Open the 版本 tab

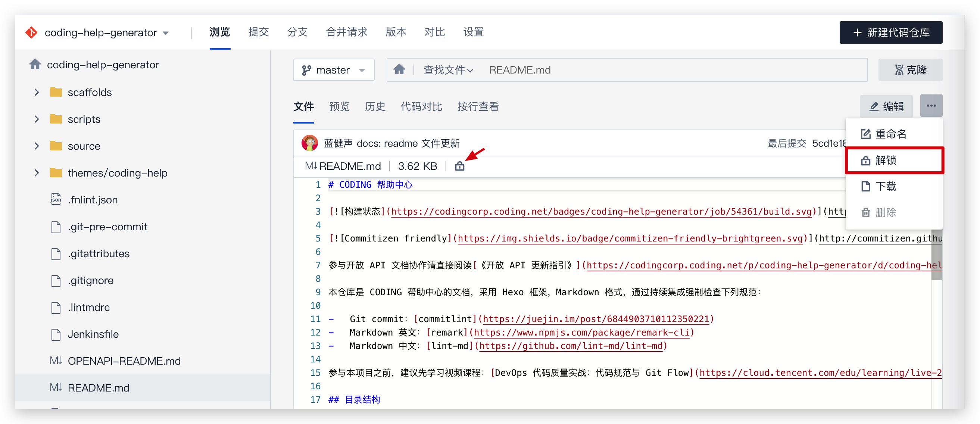tap(396, 32)
